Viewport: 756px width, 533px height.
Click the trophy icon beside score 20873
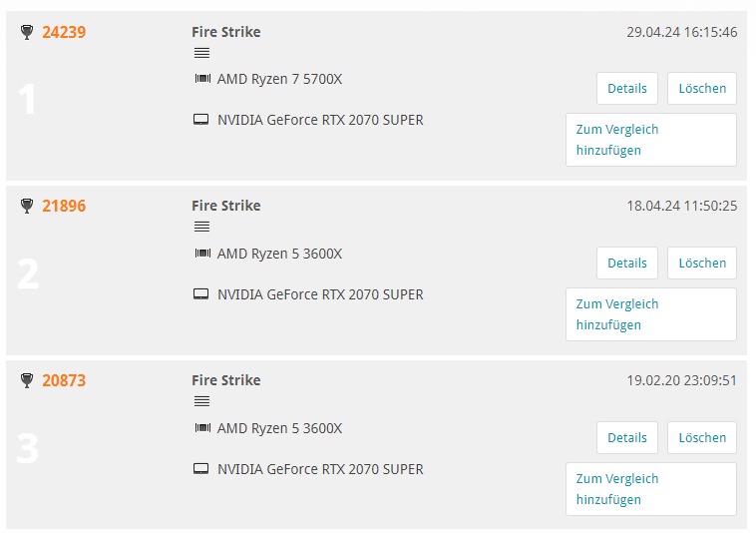(x=27, y=380)
